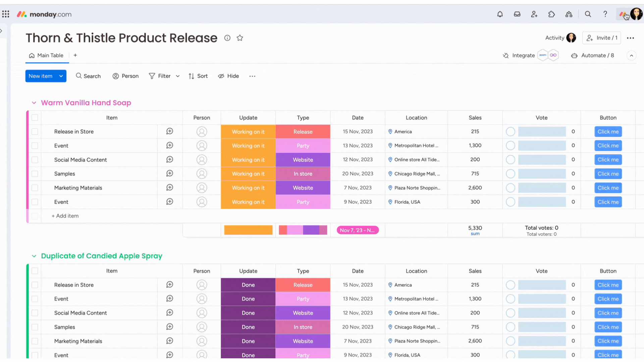Toggle checkbox for Event row in Warm Vanilla
This screenshot has width=644, height=362.
pyautogui.click(x=35, y=145)
